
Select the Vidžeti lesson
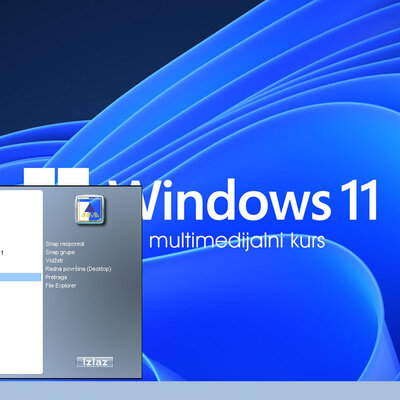(x=54, y=260)
